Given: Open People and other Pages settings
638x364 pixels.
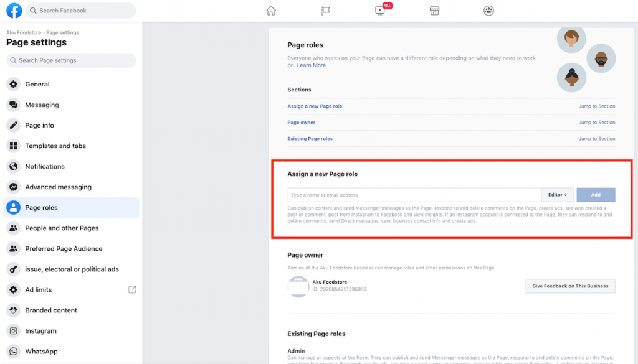Looking at the screenshot, I should 71,228.
